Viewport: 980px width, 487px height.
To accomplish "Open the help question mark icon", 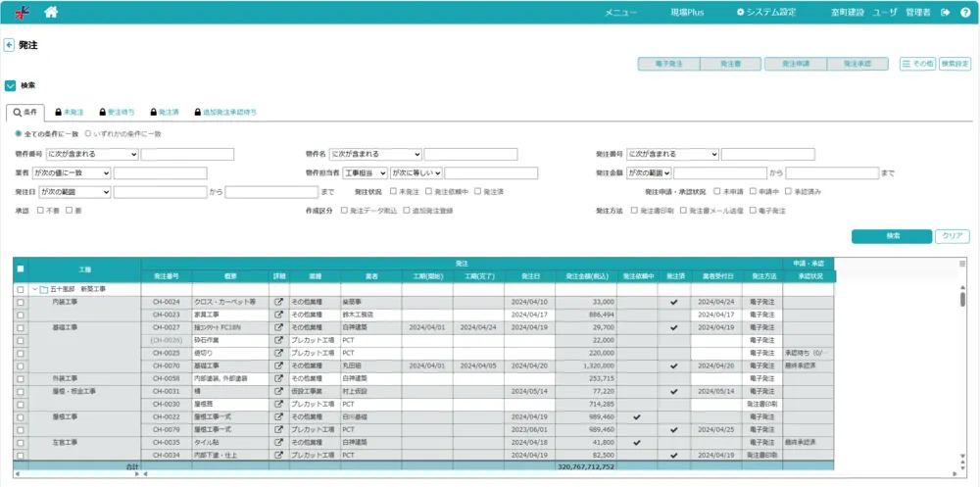I will 965,13.
